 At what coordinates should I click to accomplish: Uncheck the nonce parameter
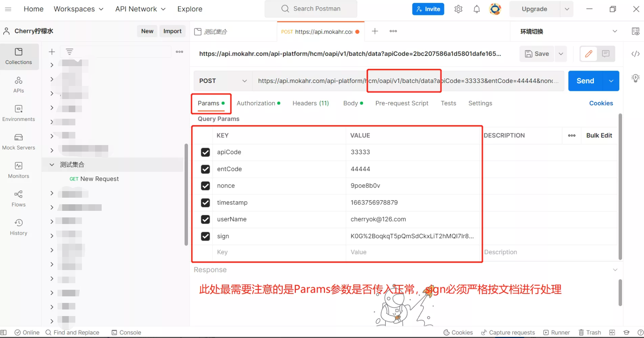206,186
